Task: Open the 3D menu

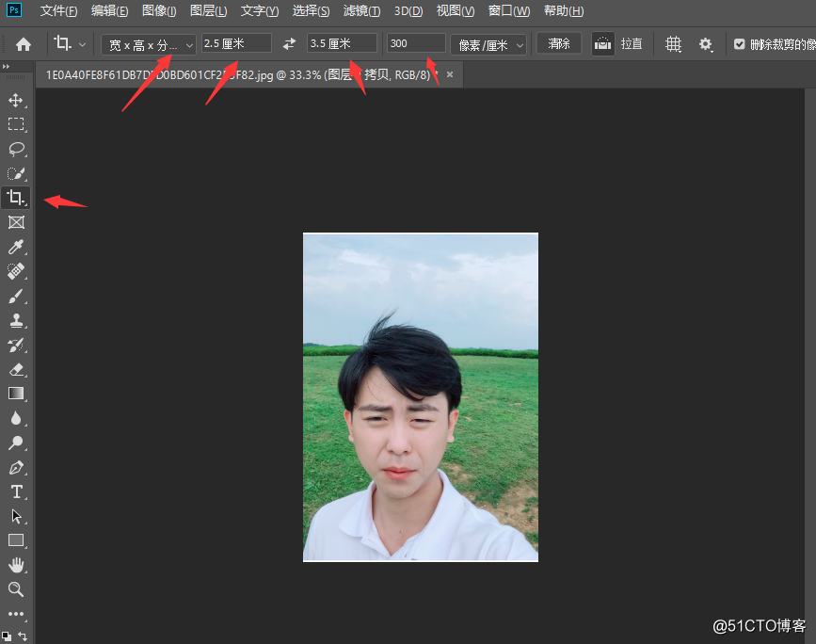Action: [x=408, y=11]
